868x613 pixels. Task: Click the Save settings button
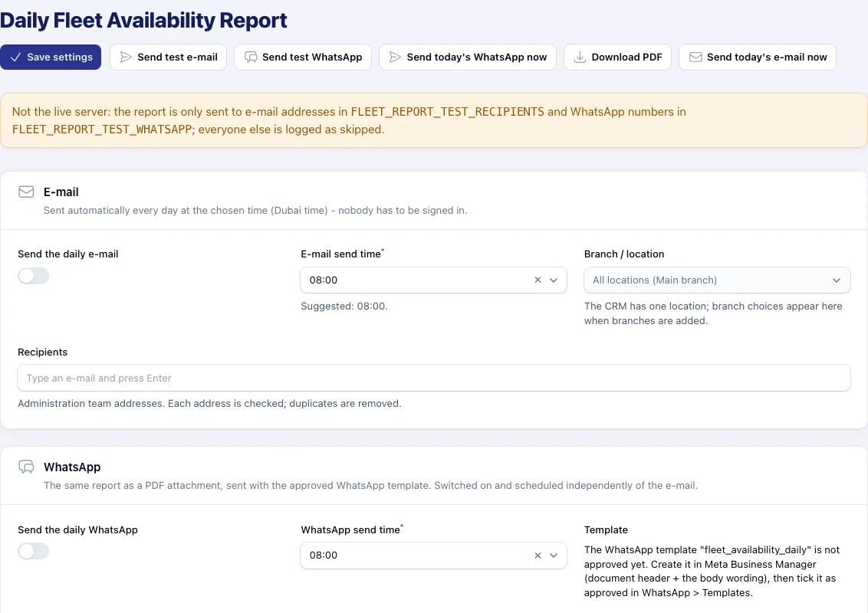click(51, 57)
